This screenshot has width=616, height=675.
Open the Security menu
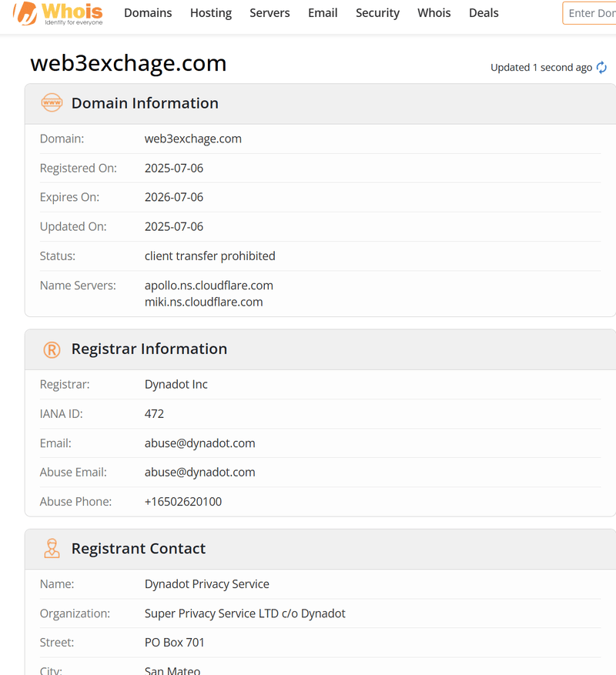pyautogui.click(x=377, y=13)
